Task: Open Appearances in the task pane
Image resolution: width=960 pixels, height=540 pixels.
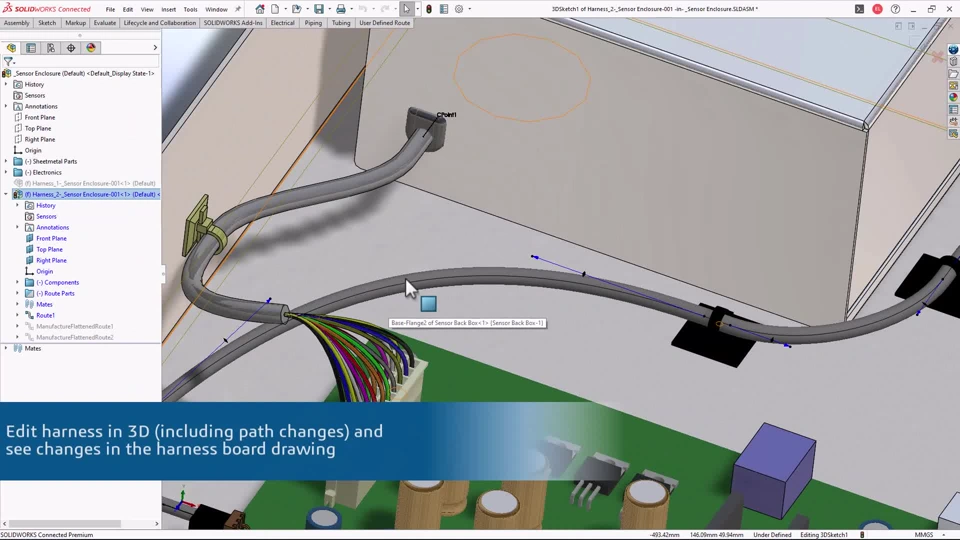Action: tap(953, 97)
